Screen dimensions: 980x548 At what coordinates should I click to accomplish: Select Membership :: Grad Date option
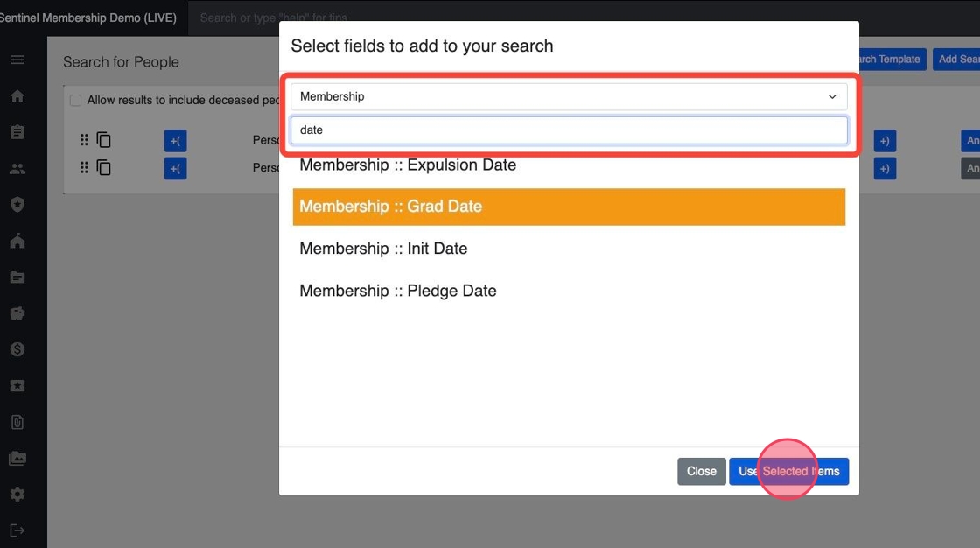569,207
